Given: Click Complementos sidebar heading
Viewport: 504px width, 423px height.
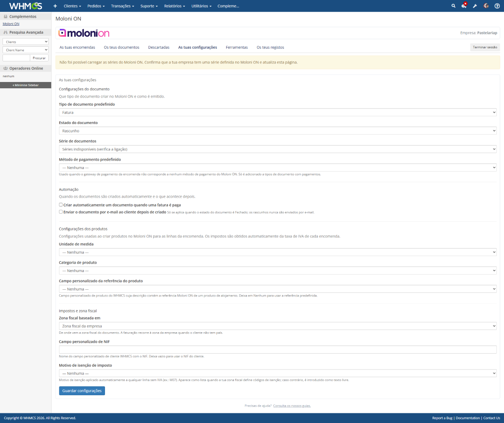Looking at the screenshot, I should coord(26,16).
